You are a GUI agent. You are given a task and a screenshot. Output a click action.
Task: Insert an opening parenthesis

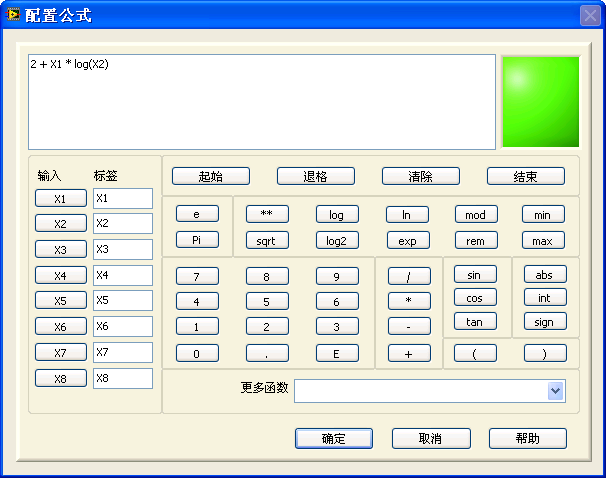475,353
